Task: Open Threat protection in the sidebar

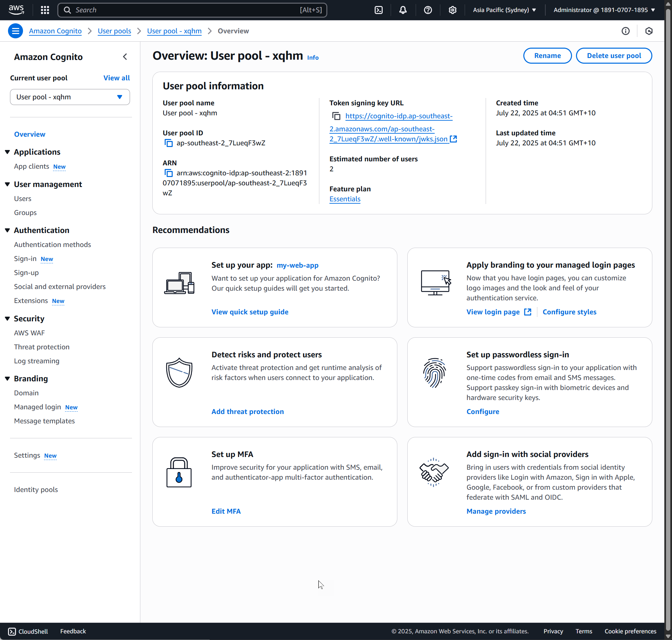Action: (42, 347)
